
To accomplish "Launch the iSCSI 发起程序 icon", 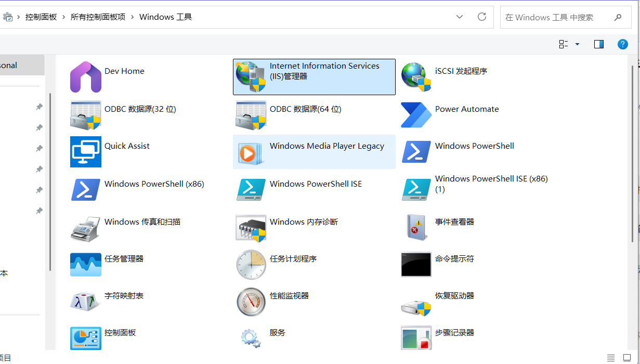I will point(416,77).
